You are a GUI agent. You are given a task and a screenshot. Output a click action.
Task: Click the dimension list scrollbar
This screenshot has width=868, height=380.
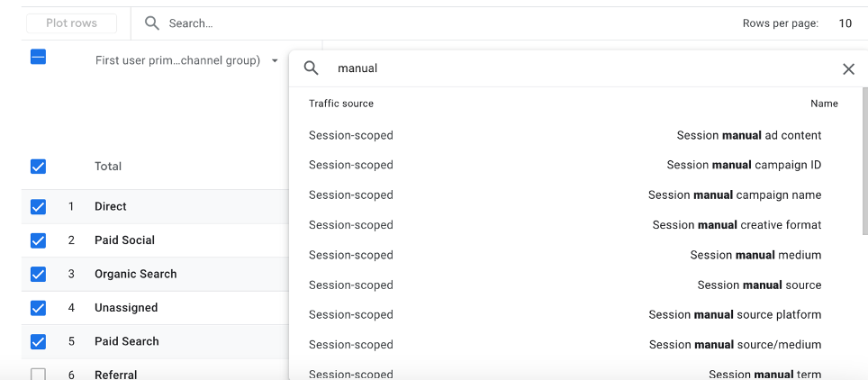(865, 160)
